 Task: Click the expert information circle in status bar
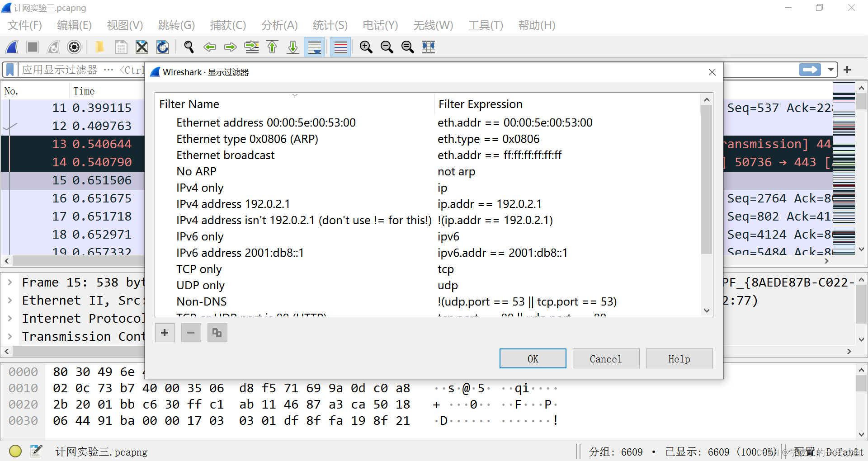[15, 451]
